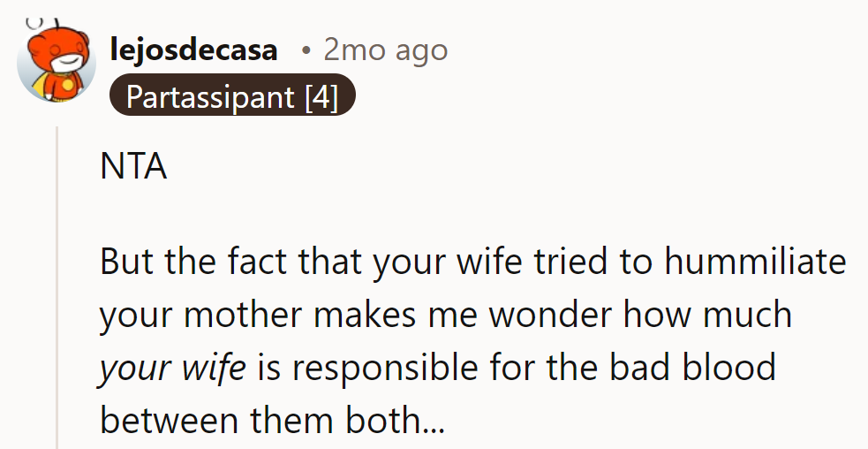Click the "[4]" number in the flair

[x=321, y=95]
